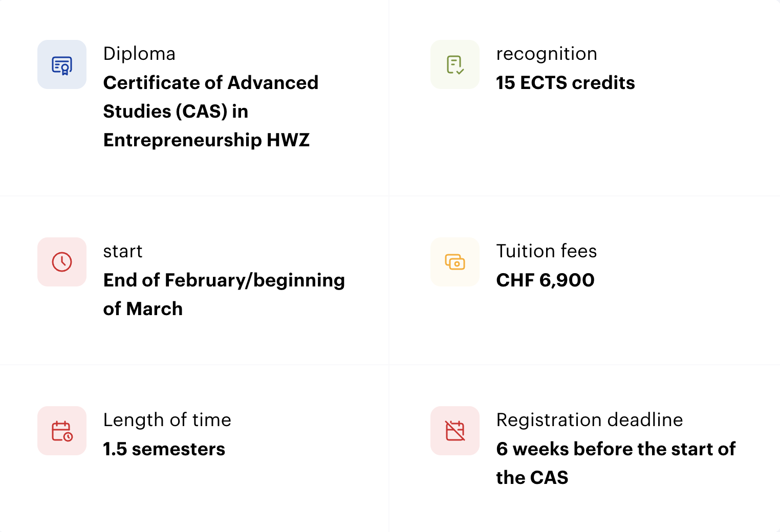The height and width of the screenshot is (532, 780).
Task: Click the yellow tuition fees money icon
Action: [455, 262]
